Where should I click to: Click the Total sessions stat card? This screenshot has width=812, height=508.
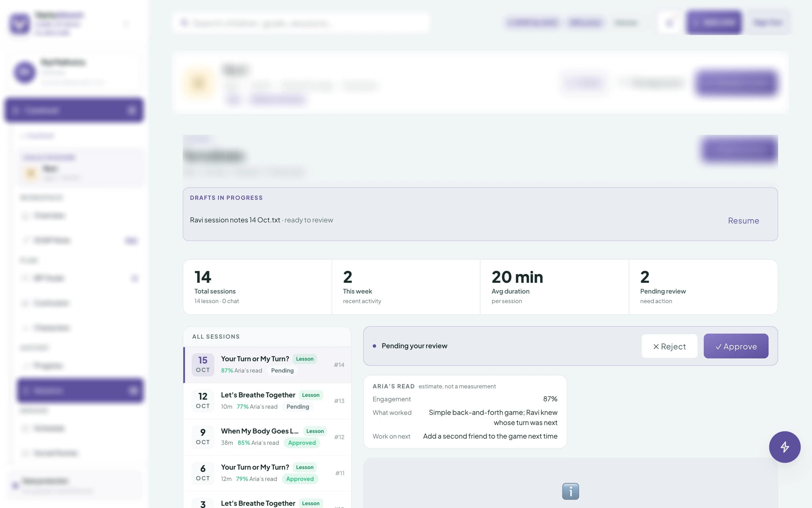(257, 287)
